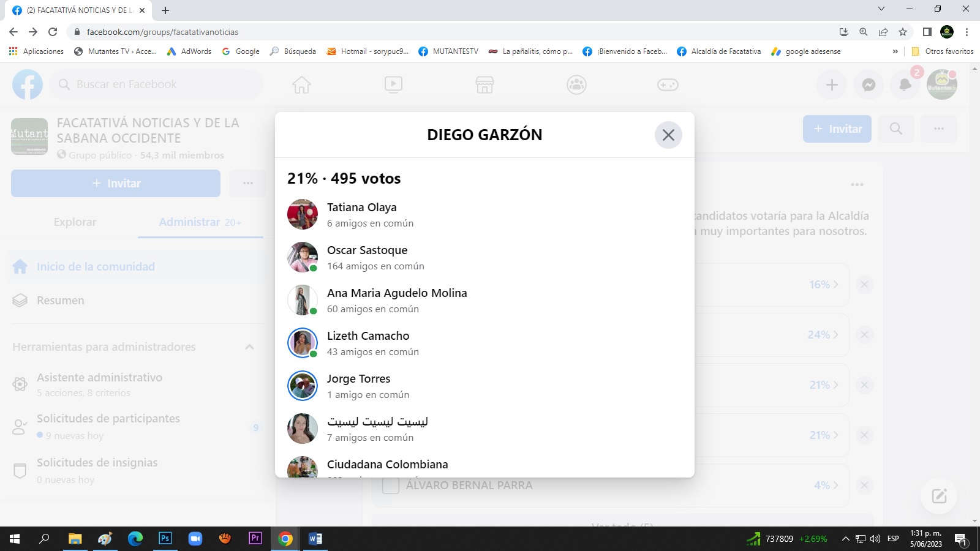
Task: Click the Facebook logo icon
Action: click(28, 84)
